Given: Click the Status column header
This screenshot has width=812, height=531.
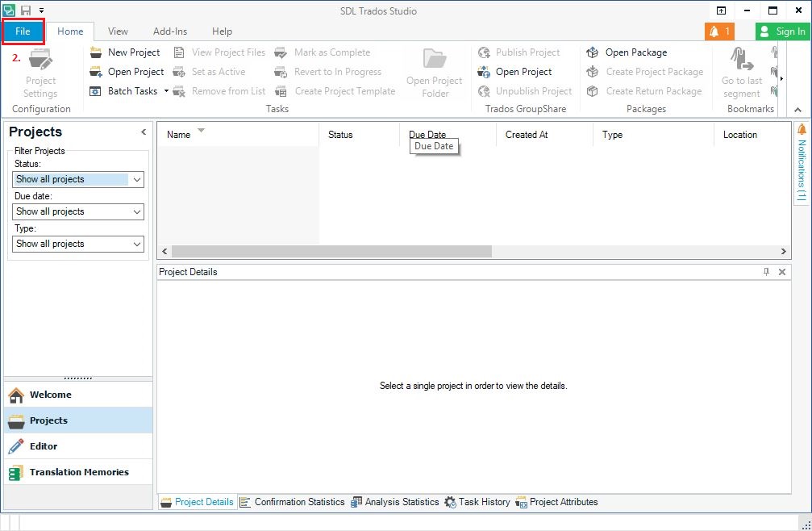Looking at the screenshot, I should tap(359, 135).
